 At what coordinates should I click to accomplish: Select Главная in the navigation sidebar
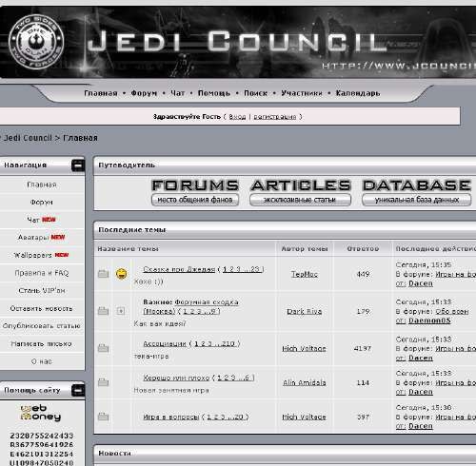(x=42, y=184)
